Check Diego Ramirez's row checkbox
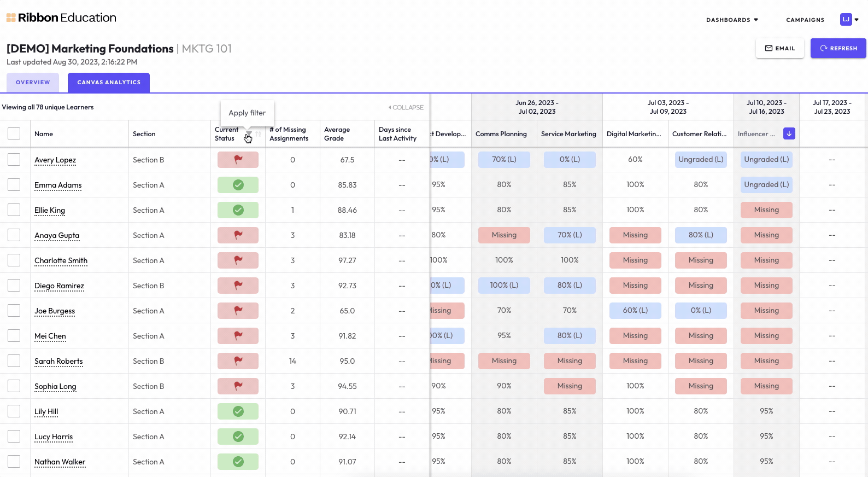The height and width of the screenshot is (477, 868). (x=14, y=285)
